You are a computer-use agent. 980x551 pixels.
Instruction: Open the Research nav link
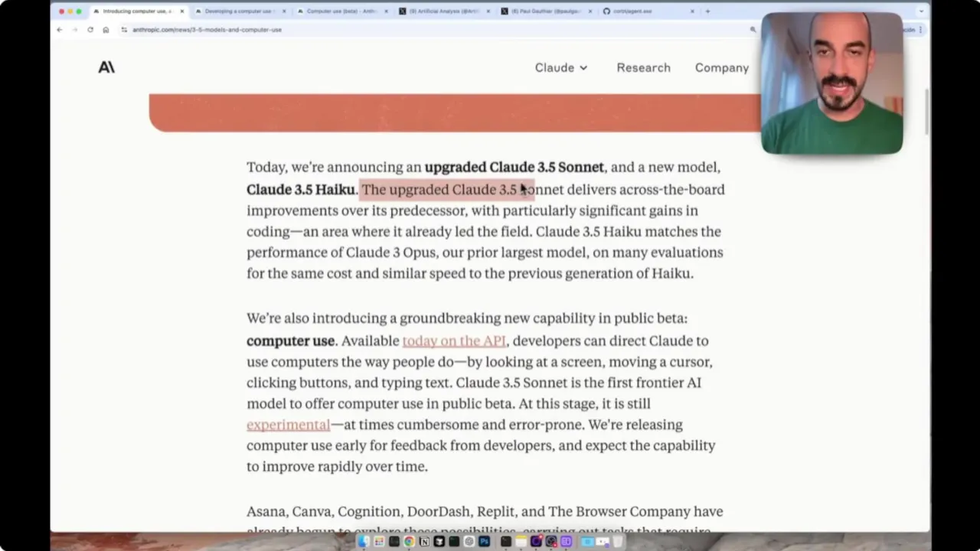click(643, 67)
